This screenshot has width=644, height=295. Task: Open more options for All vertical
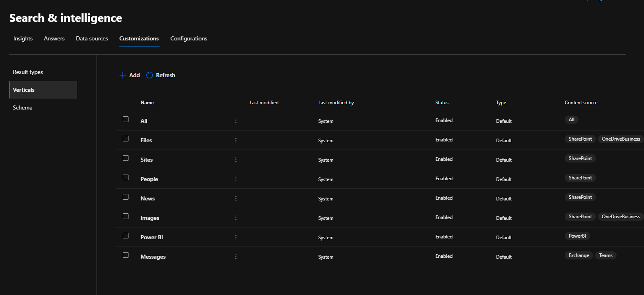tap(236, 121)
